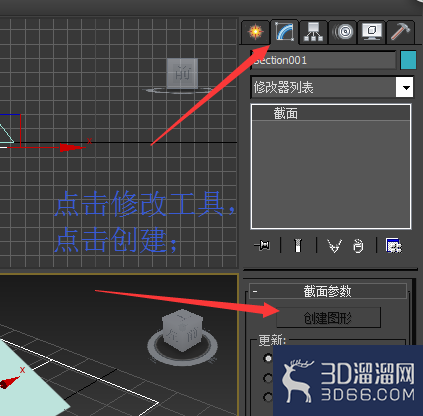
Task: Switch to the Modify panel tab
Action: point(284,32)
